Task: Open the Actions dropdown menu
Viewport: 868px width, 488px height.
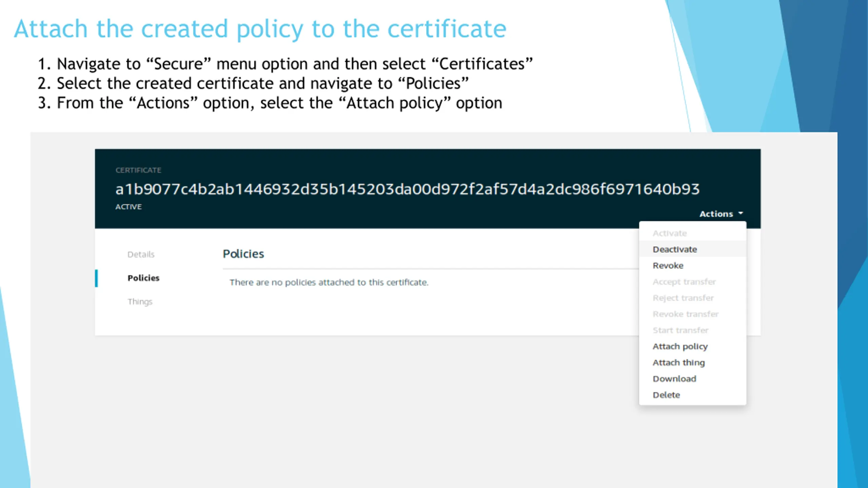Action: tap(721, 214)
